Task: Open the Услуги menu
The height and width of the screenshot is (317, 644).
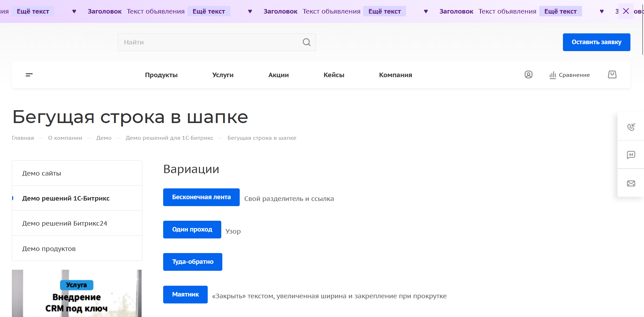Action: click(x=223, y=75)
